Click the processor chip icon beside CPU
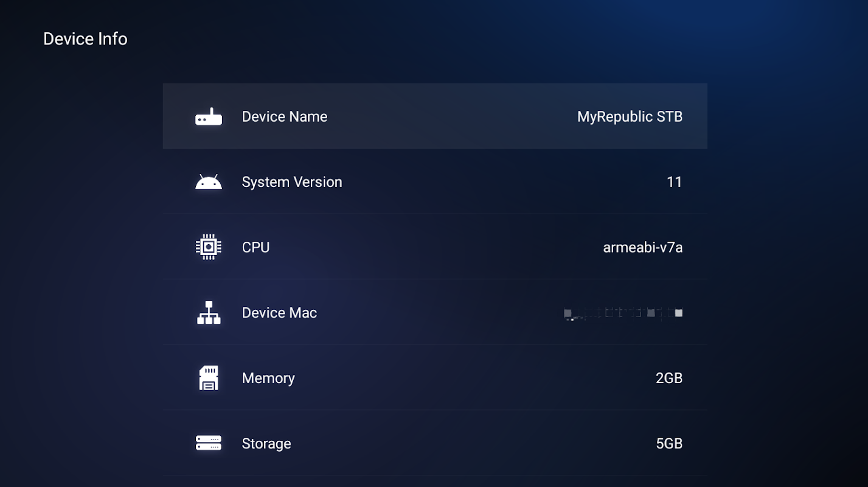The width and height of the screenshot is (868, 487). 209,247
